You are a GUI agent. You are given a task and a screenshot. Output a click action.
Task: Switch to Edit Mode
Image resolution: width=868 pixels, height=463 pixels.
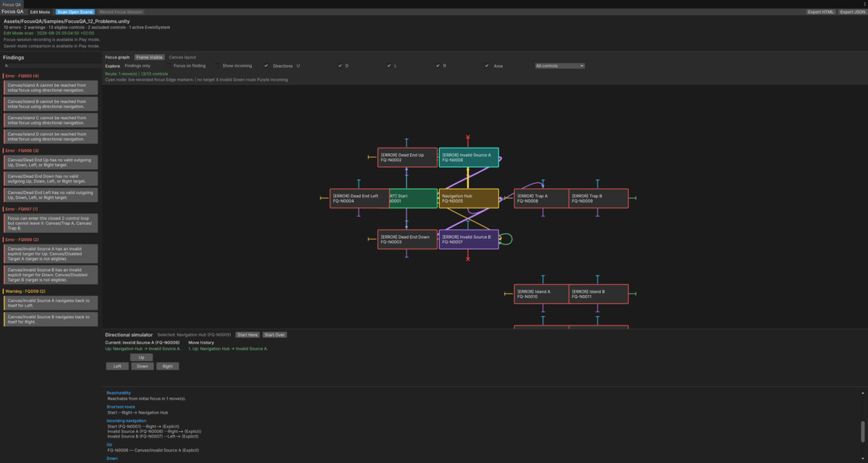40,12
